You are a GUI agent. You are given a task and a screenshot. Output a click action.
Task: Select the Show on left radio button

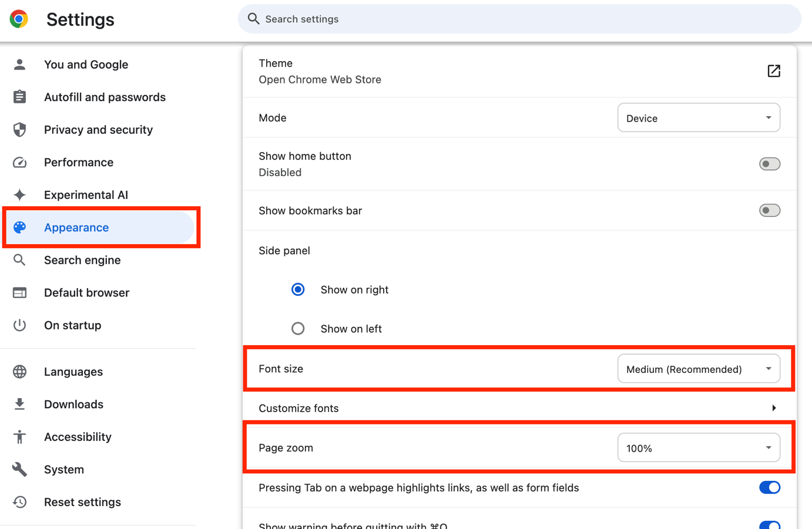coord(298,329)
